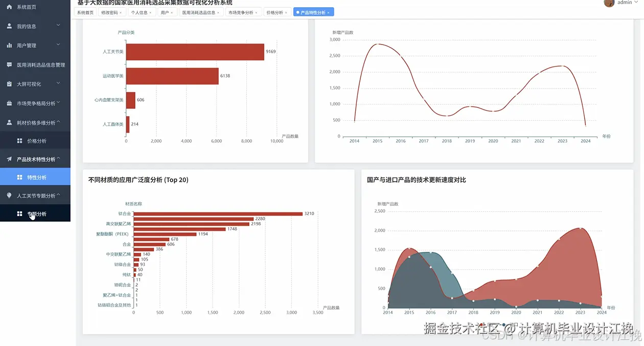Collapse the 产品技术特性分析 chevron
This screenshot has width=644, height=346.
pos(58,159)
